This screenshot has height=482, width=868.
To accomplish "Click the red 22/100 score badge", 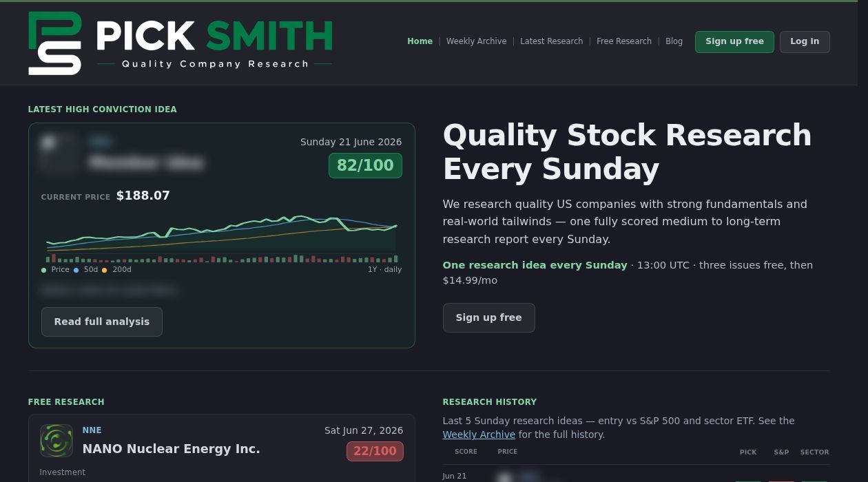I will click(x=375, y=452).
